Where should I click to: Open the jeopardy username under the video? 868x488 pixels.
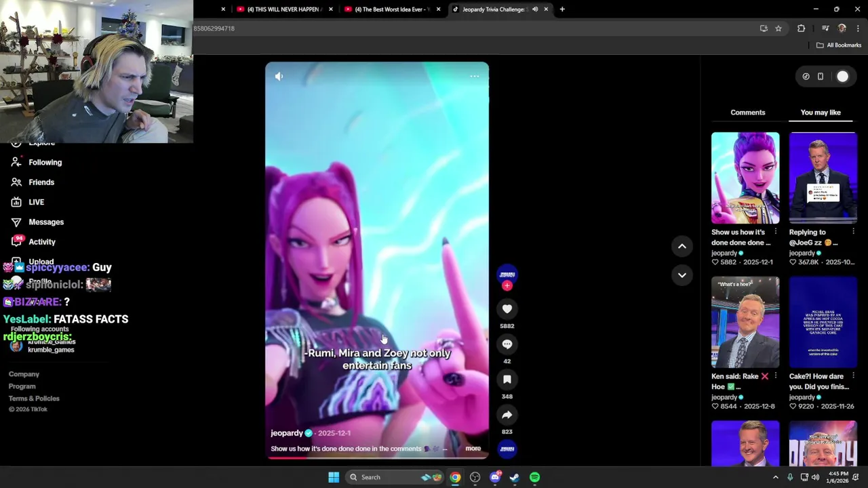point(287,433)
